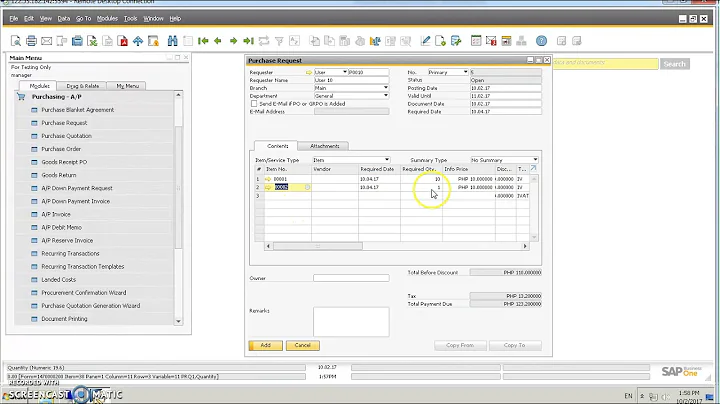
Task: Click the Copy From button
Action: coord(460,345)
